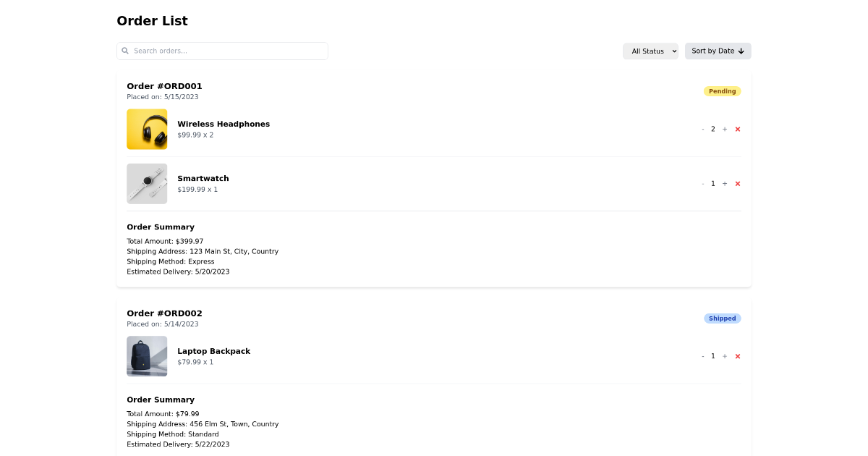Click the Laptop Backpack thumbnail image
Image resolution: width=868 pixels, height=456 pixels.
tap(147, 356)
